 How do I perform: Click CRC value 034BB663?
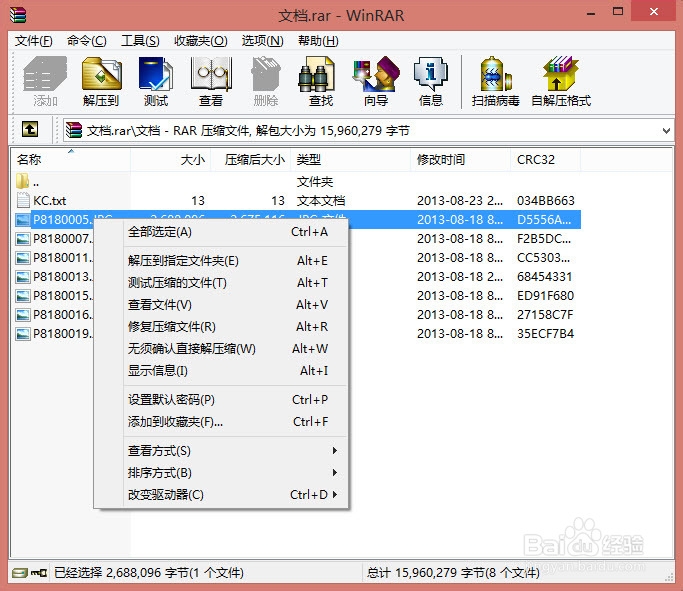pyautogui.click(x=546, y=200)
